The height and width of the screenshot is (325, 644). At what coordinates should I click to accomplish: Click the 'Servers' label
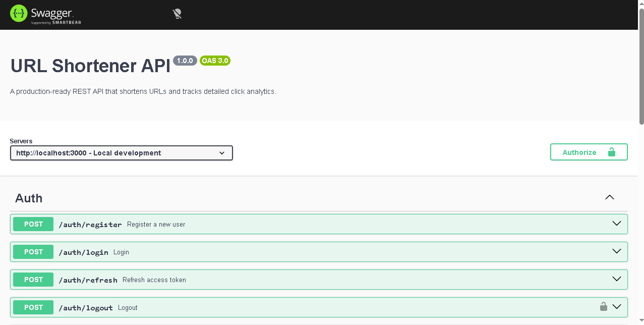(21, 141)
